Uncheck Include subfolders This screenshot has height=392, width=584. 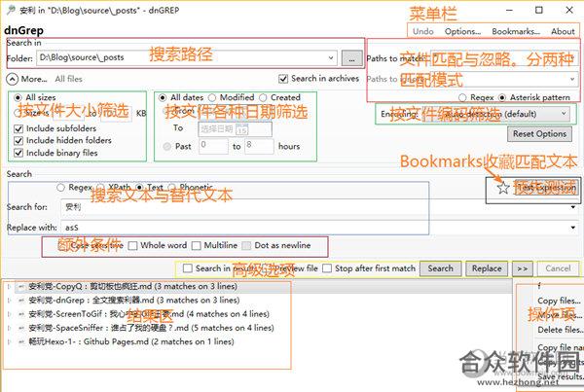(x=18, y=128)
